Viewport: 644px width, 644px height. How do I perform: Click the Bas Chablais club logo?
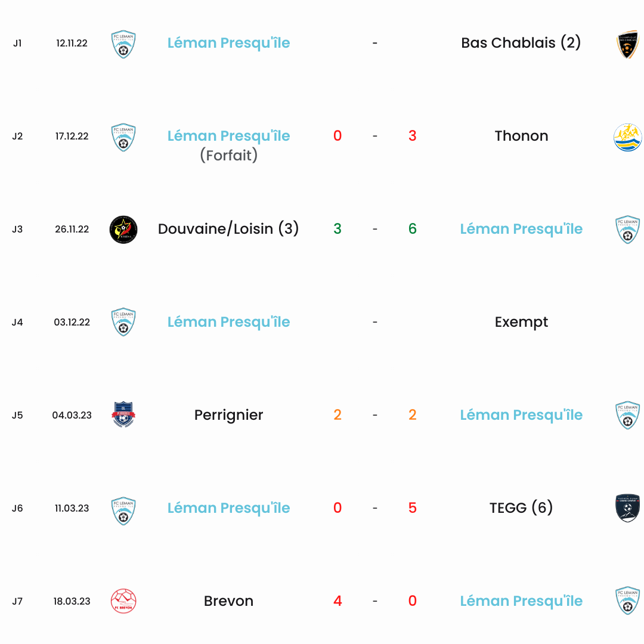pyautogui.click(x=627, y=44)
